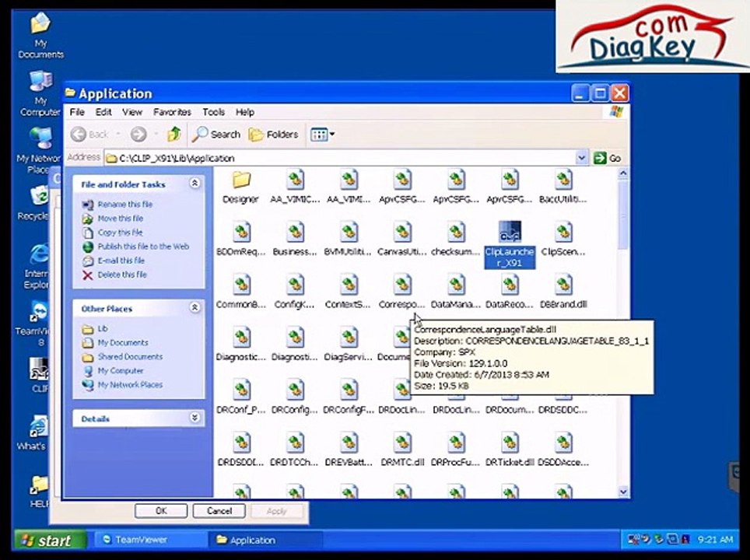Image resolution: width=750 pixels, height=560 pixels.
Task: Select the DRMTC.dll file icon
Action: tap(403, 443)
